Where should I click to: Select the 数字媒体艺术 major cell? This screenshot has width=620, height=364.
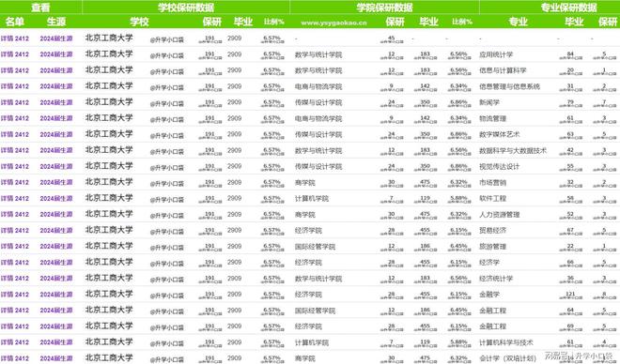(x=500, y=135)
